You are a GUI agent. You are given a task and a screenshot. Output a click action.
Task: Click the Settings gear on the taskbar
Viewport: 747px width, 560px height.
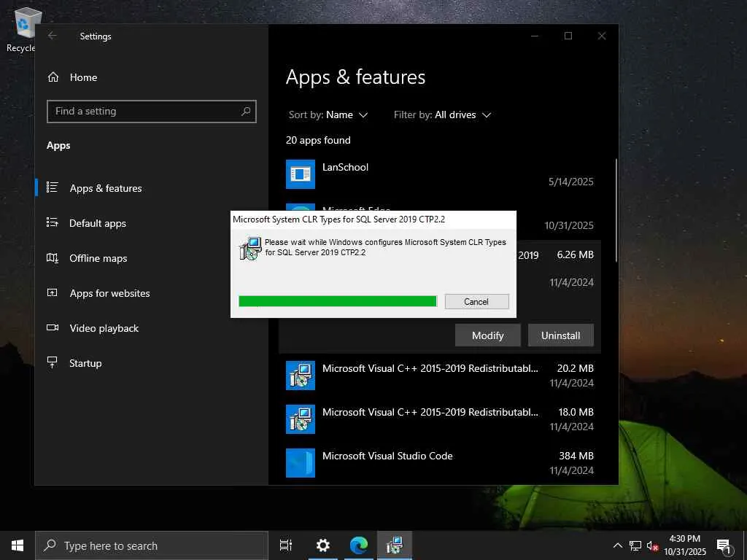323,545
